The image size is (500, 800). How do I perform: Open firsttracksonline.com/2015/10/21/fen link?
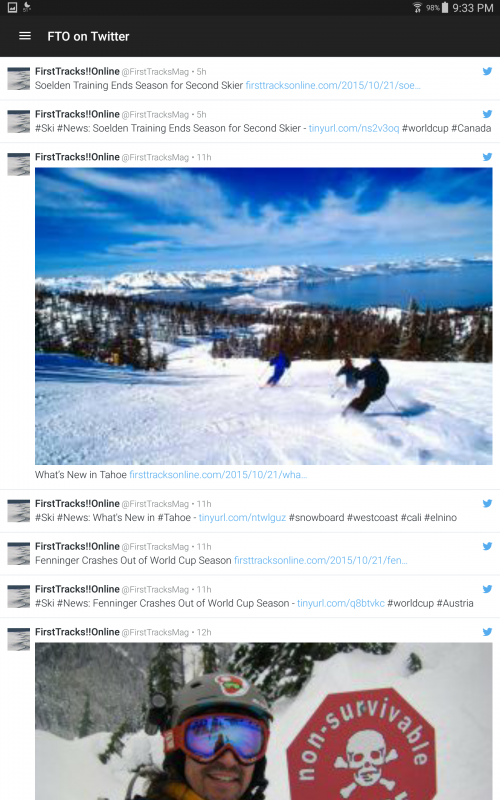coord(320,560)
